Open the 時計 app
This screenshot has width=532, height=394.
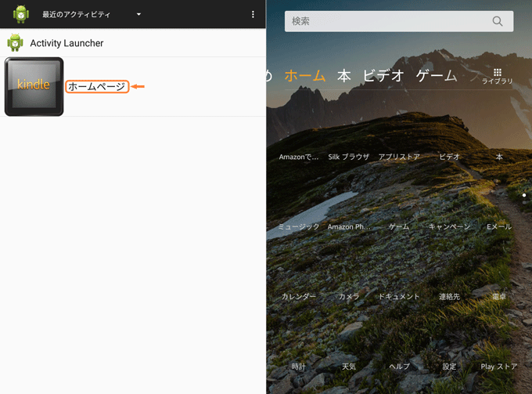pos(299,367)
